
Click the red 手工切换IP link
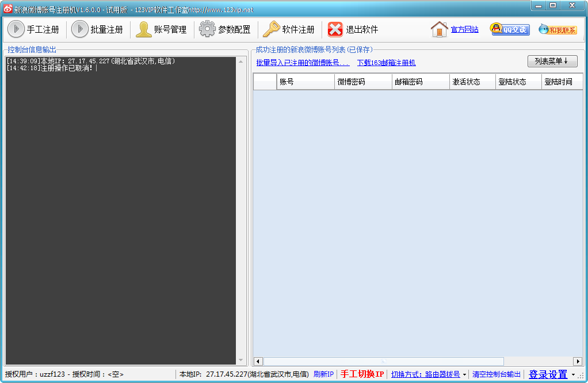click(362, 374)
